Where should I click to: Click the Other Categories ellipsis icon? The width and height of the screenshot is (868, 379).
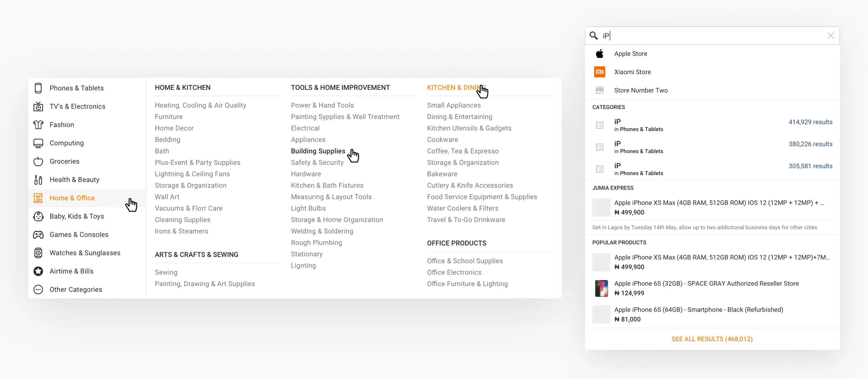click(38, 290)
